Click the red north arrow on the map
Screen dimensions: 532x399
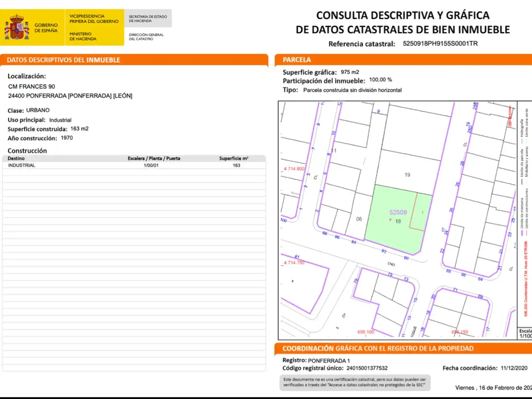(510, 116)
